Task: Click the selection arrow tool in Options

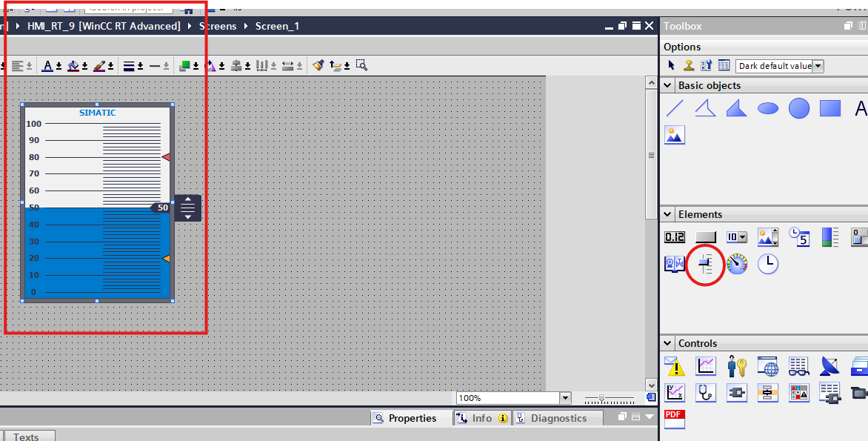Action: [x=672, y=65]
